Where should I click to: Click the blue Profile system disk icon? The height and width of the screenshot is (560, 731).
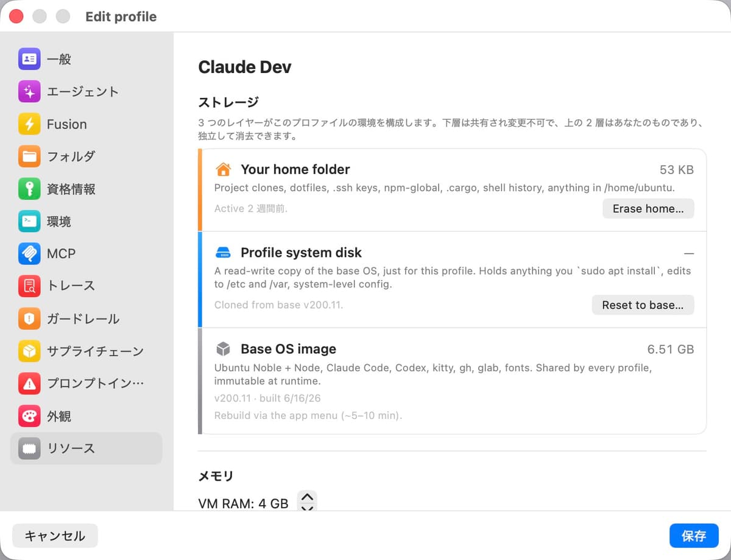(x=224, y=253)
